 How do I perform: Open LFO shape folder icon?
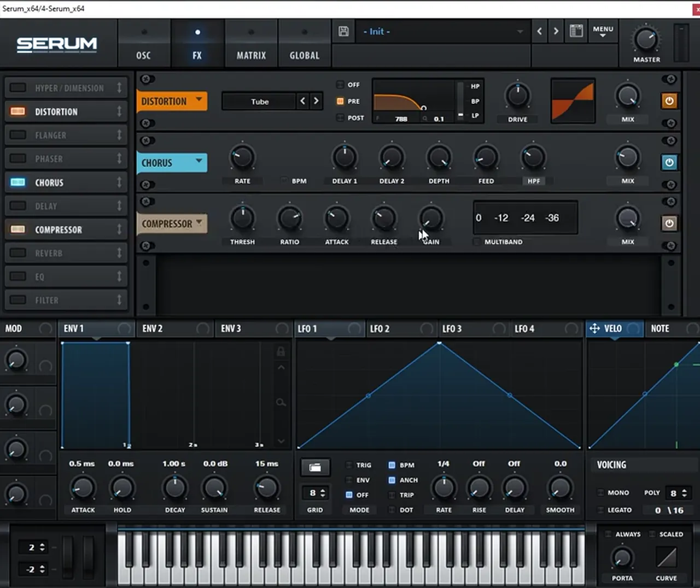click(x=315, y=467)
